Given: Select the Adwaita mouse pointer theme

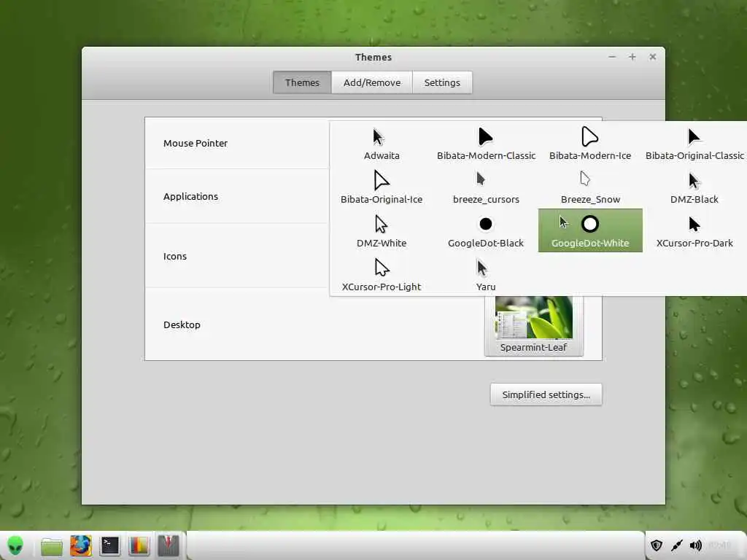Looking at the screenshot, I should tap(382, 144).
